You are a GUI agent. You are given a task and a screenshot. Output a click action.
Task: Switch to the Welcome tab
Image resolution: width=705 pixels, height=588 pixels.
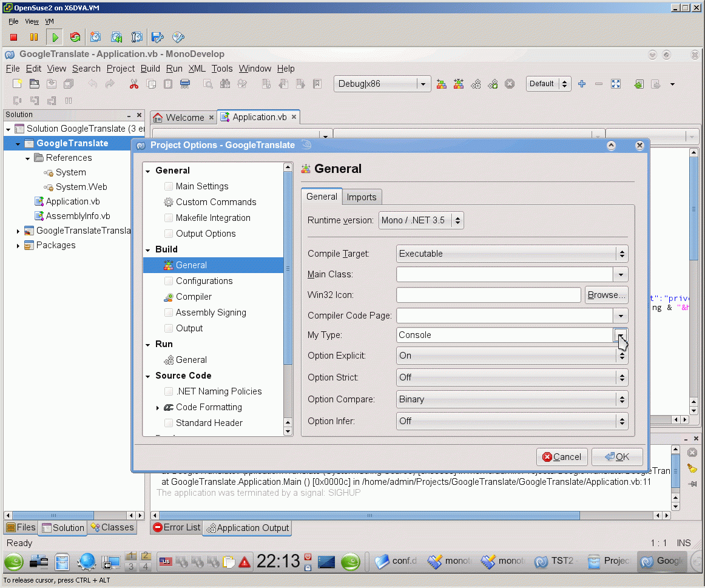pos(183,118)
